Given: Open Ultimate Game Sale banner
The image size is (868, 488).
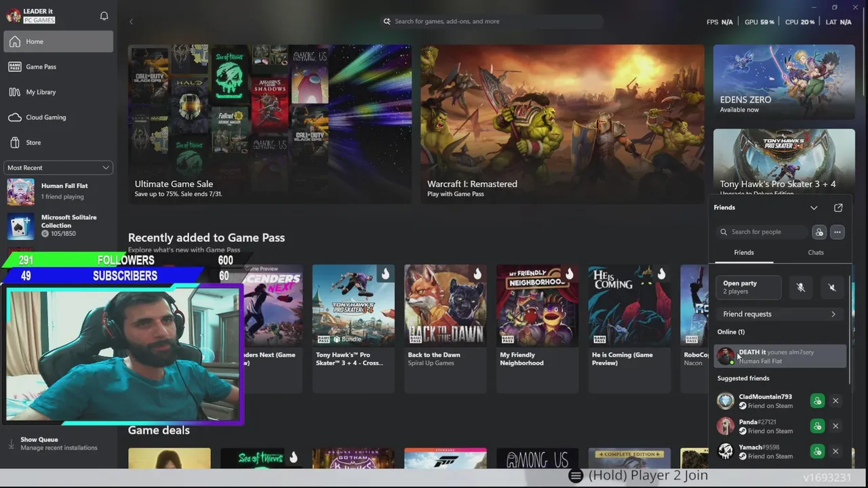Looking at the screenshot, I should (269, 124).
